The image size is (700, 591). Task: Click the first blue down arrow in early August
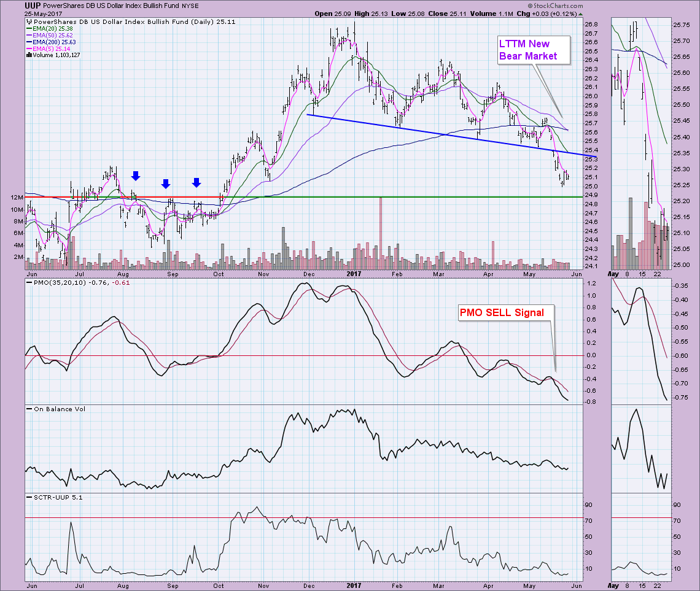coord(136,176)
